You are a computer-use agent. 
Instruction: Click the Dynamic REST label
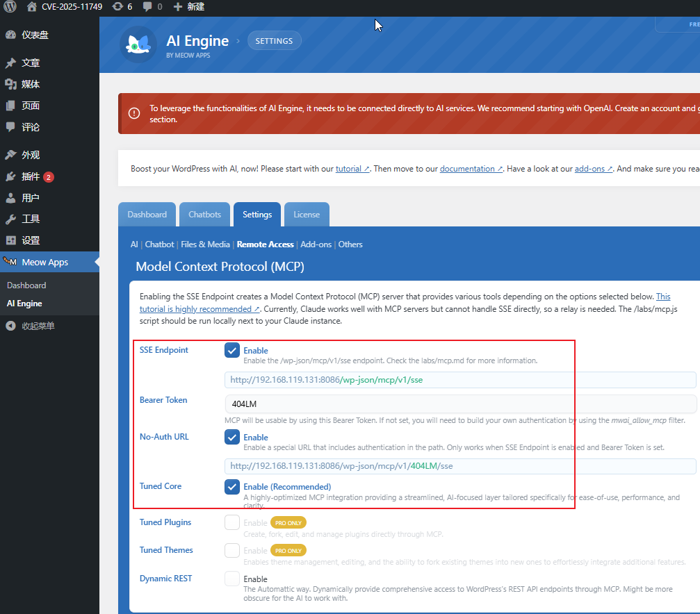click(165, 579)
